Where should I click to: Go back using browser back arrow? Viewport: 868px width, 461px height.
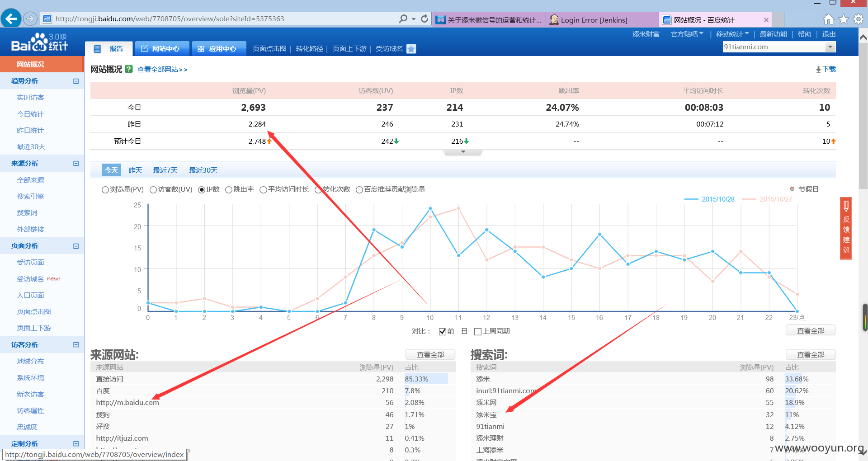(11, 19)
